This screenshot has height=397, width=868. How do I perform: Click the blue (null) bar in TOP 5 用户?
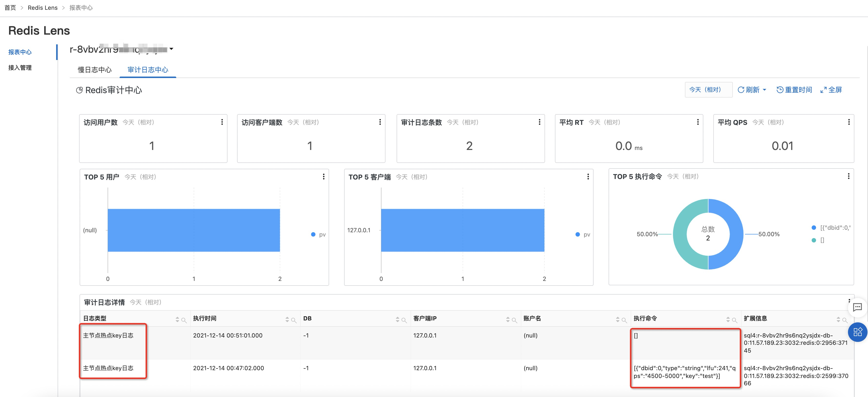pyautogui.click(x=194, y=230)
